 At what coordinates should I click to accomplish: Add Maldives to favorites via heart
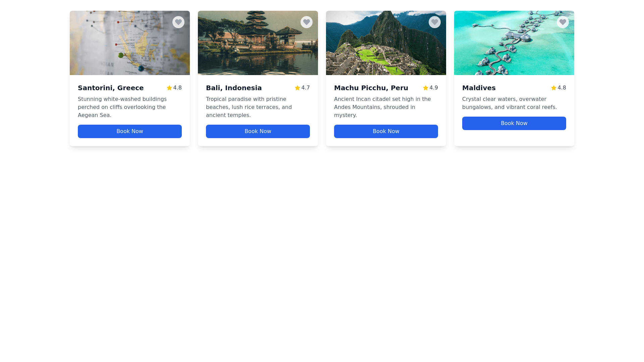[563, 22]
